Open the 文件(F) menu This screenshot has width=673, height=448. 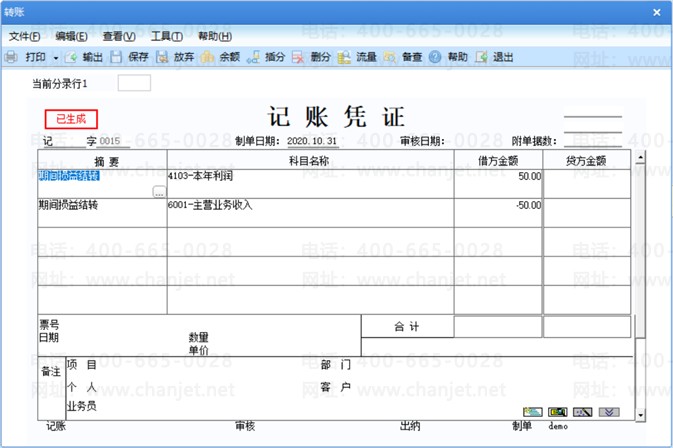[x=24, y=36]
